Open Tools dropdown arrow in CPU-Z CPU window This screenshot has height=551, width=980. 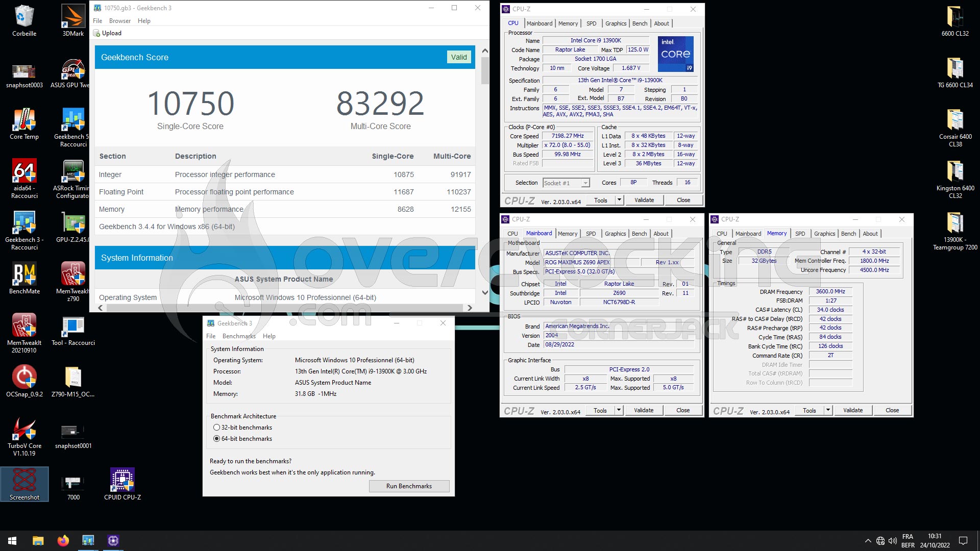[x=619, y=200]
